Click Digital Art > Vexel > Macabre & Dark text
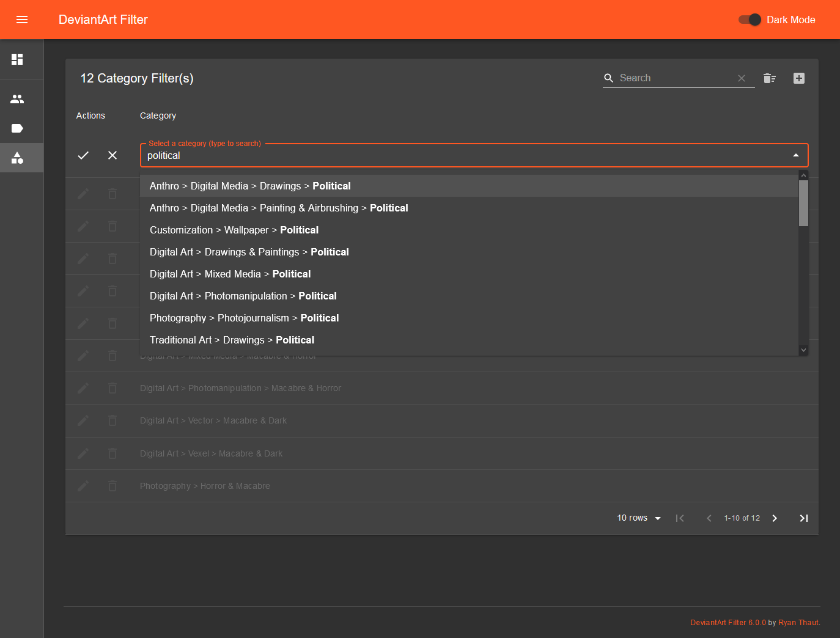Screen dimensions: 840x638 pyautogui.click(x=211, y=453)
